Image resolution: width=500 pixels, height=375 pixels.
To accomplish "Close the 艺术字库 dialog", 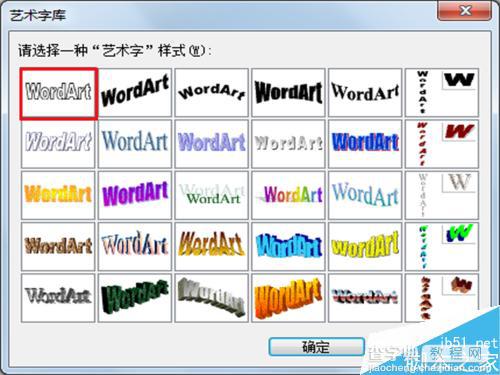I will pos(464,11).
